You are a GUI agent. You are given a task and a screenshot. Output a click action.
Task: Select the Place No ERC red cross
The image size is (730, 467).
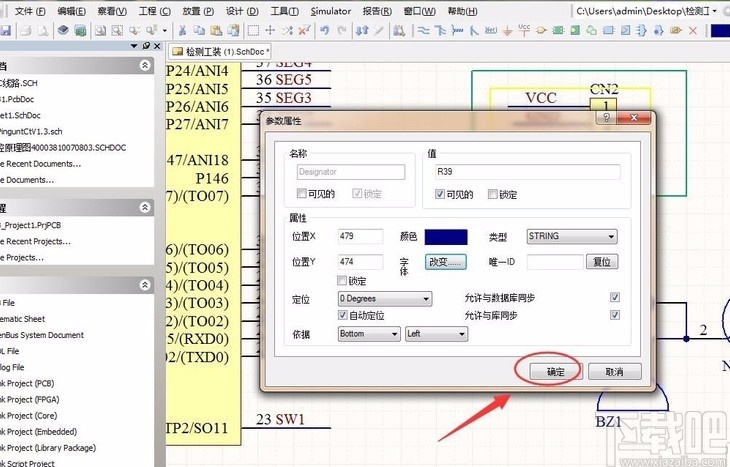click(693, 31)
